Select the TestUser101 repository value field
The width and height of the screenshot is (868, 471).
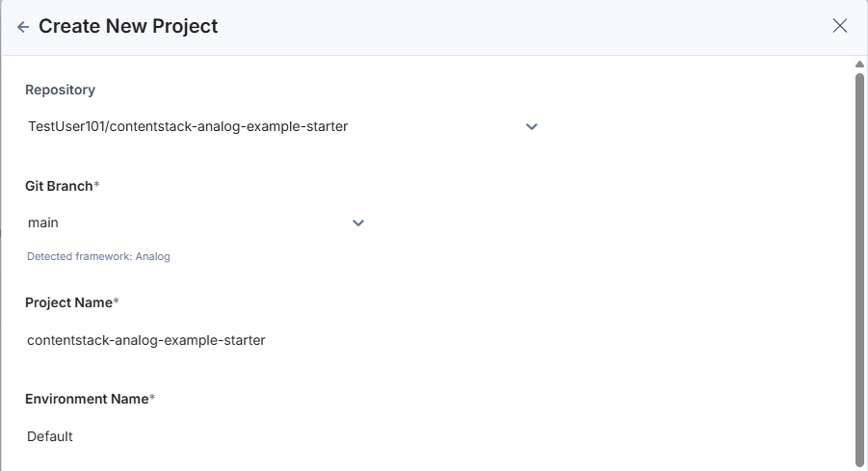point(188,126)
